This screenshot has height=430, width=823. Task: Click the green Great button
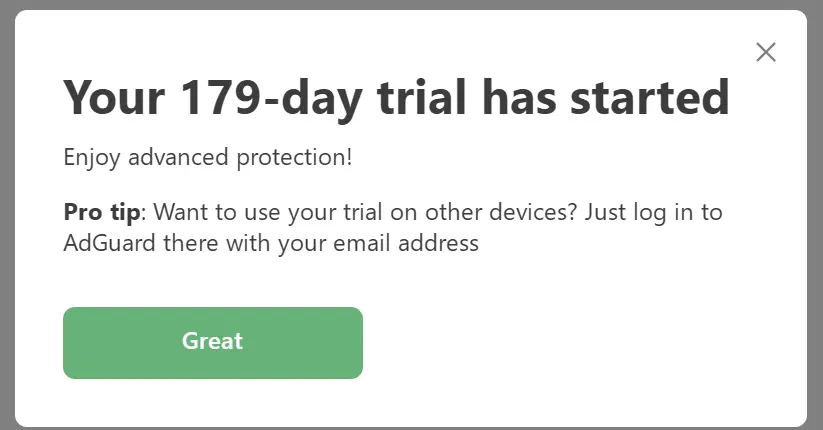[213, 342]
